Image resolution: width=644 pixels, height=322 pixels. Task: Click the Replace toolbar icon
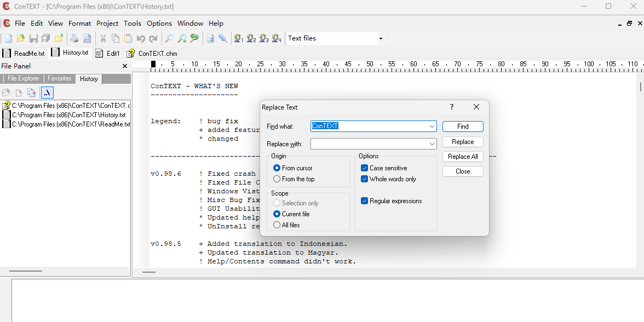click(194, 38)
